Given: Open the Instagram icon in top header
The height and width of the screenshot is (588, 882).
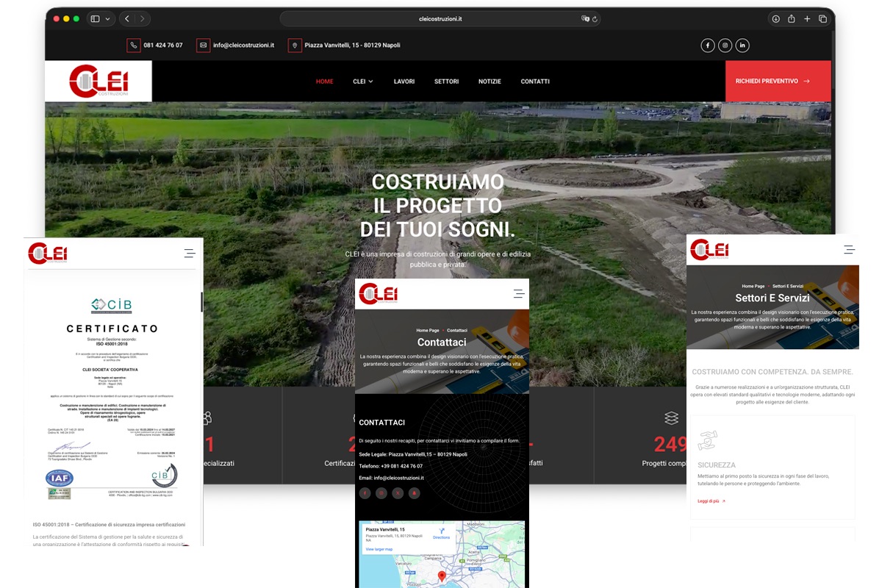Looking at the screenshot, I should point(725,46).
